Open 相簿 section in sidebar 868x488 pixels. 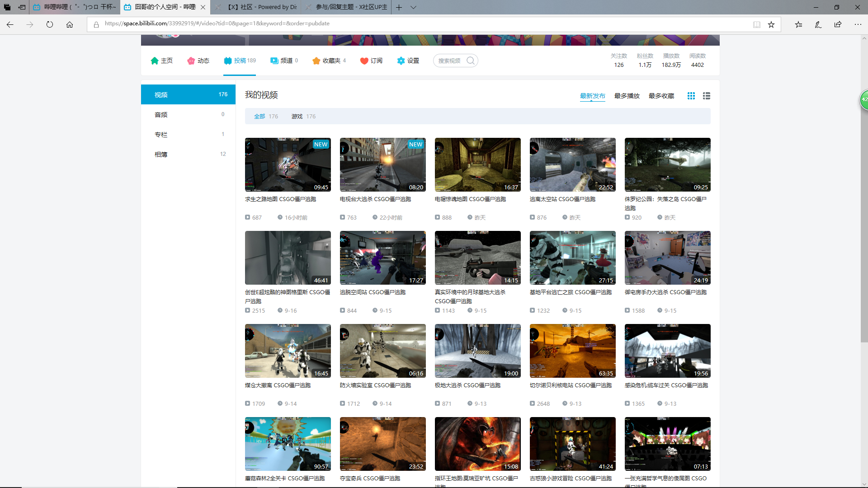coord(161,155)
